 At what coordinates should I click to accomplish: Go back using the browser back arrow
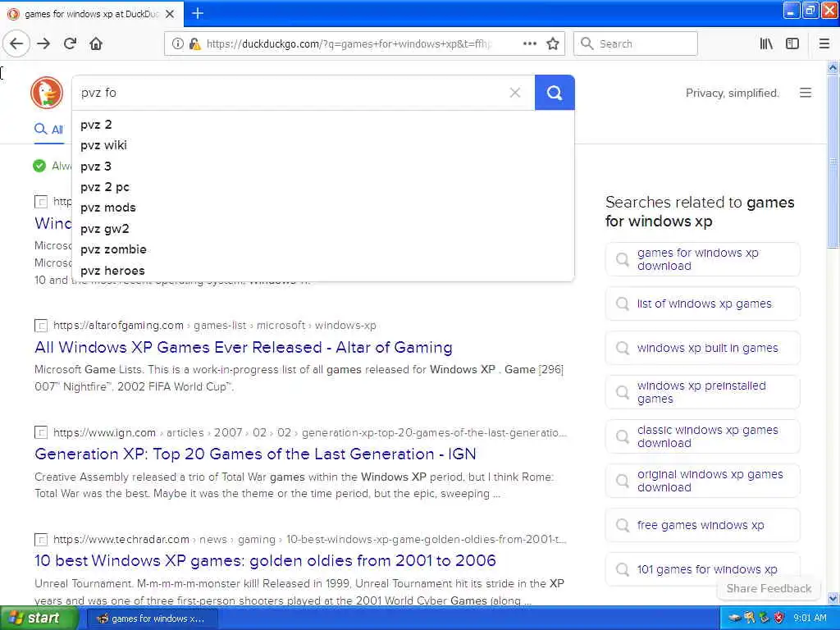[16, 43]
